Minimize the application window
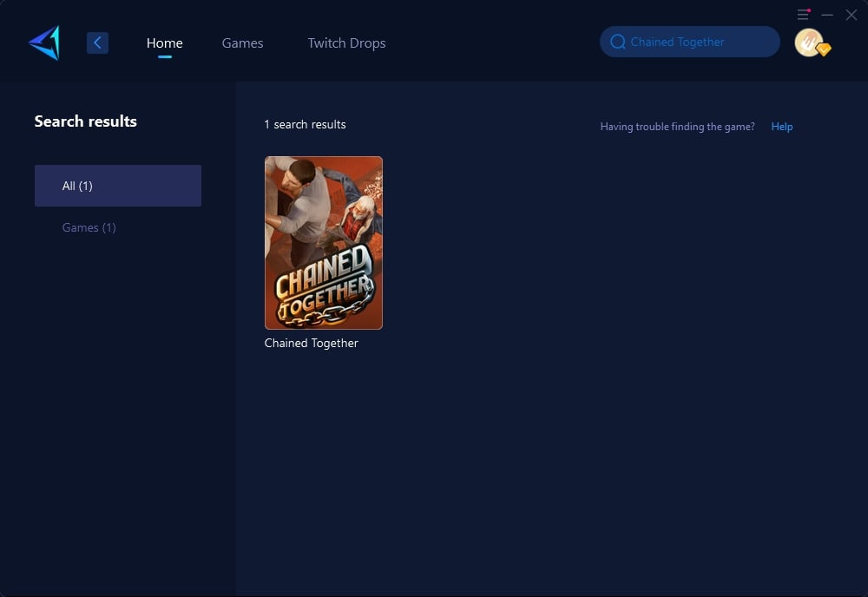The height and width of the screenshot is (597, 868). (x=827, y=15)
